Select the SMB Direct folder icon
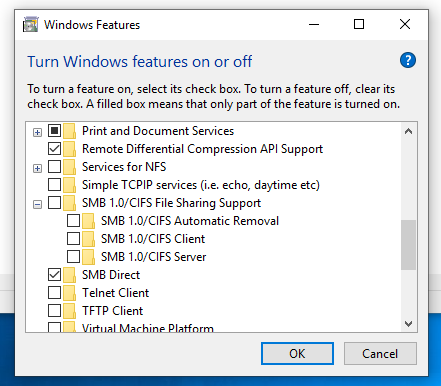This screenshot has height=386, width=441. tap(70, 275)
